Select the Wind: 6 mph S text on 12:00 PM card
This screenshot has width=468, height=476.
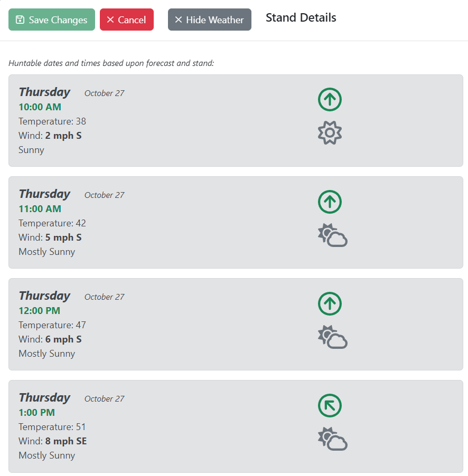[x=50, y=339]
